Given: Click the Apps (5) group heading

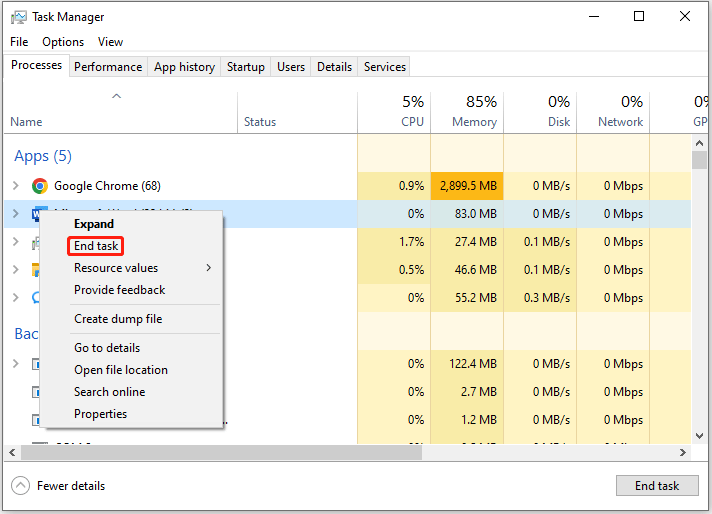Looking at the screenshot, I should [x=43, y=156].
